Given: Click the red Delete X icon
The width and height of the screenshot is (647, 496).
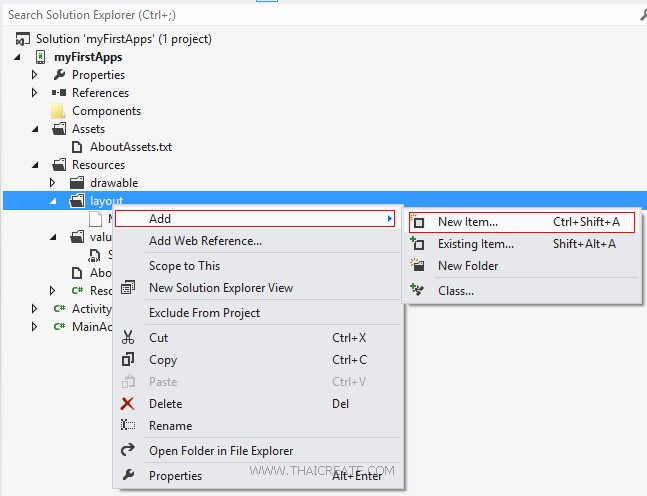Looking at the screenshot, I should pyautogui.click(x=128, y=403).
